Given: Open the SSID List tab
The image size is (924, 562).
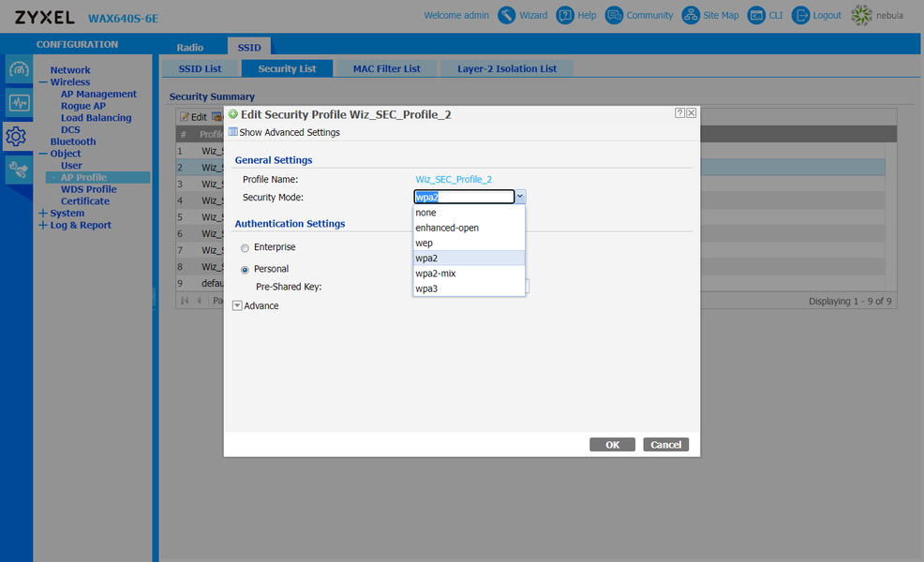Looking at the screenshot, I should tap(200, 69).
